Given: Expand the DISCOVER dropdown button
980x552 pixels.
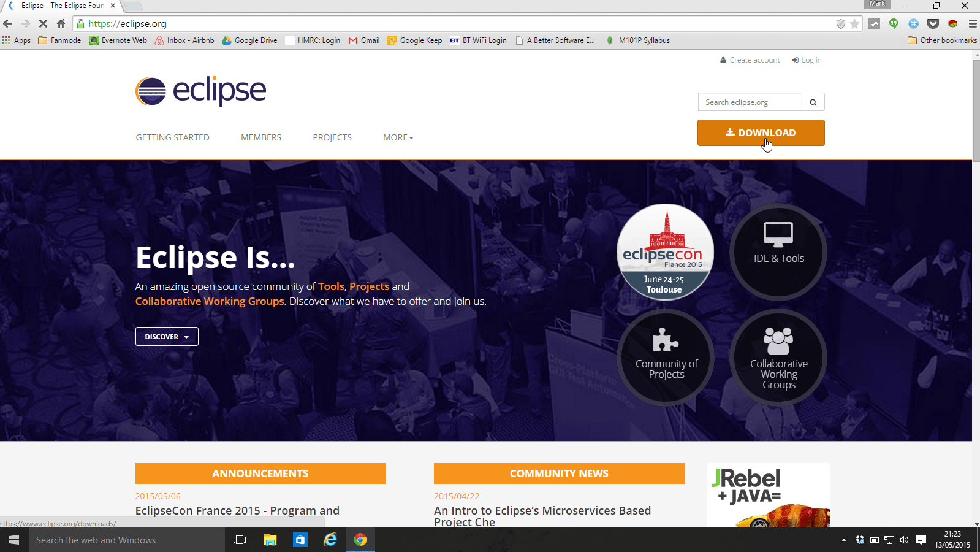Looking at the screenshot, I should point(167,337).
